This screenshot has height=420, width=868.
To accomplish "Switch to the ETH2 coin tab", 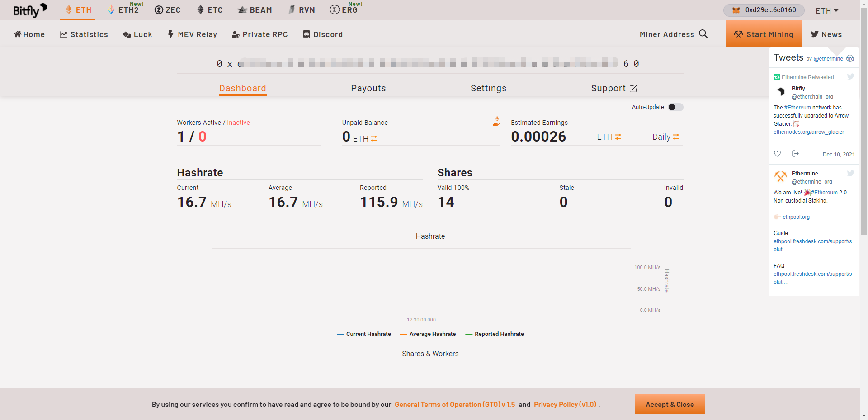I will (x=123, y=10).
